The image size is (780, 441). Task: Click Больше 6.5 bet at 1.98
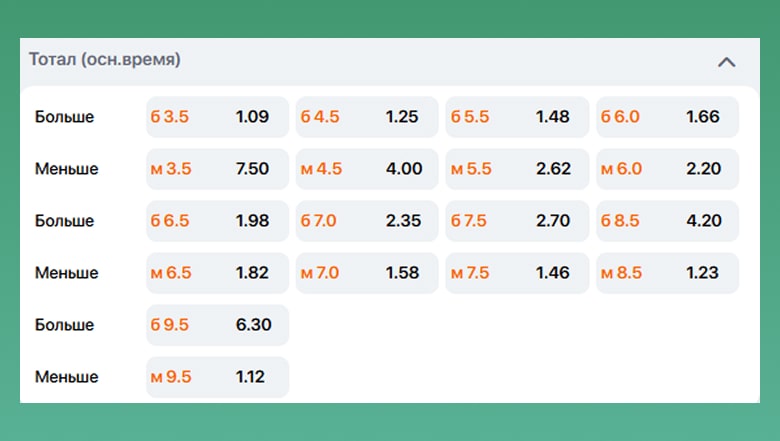217,221
